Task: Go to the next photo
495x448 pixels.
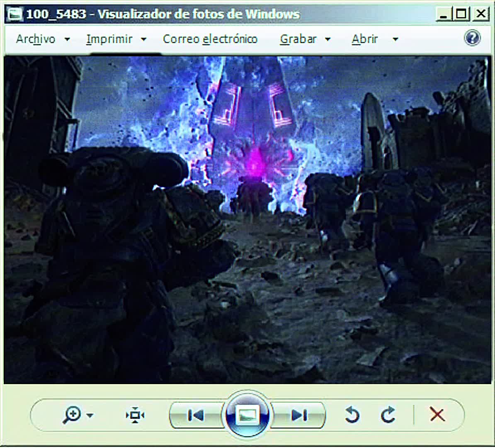Action: (298, 415)
